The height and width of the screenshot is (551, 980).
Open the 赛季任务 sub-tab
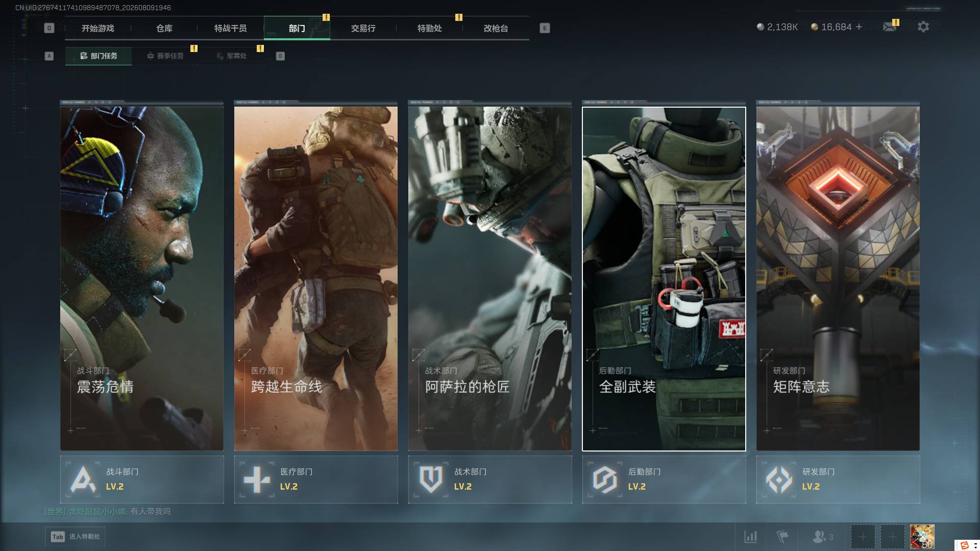(x=165, y=56)
